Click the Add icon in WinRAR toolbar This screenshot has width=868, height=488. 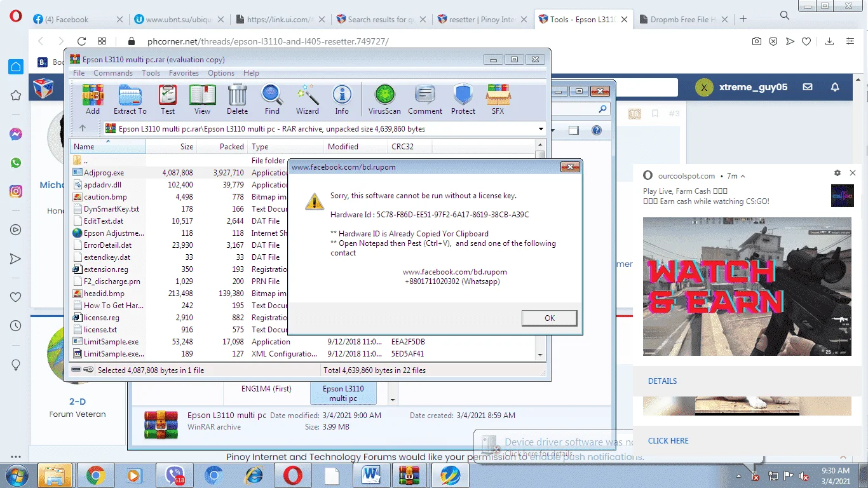pos(93,100)
